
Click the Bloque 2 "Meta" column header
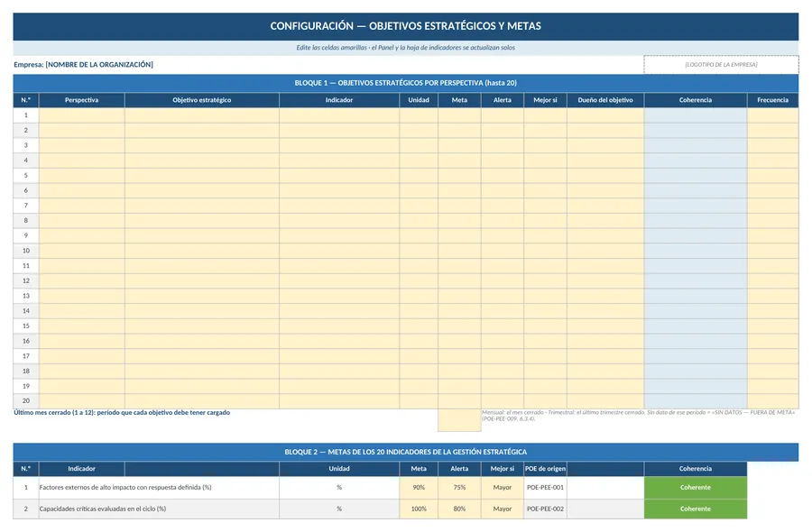pos(419,469)
